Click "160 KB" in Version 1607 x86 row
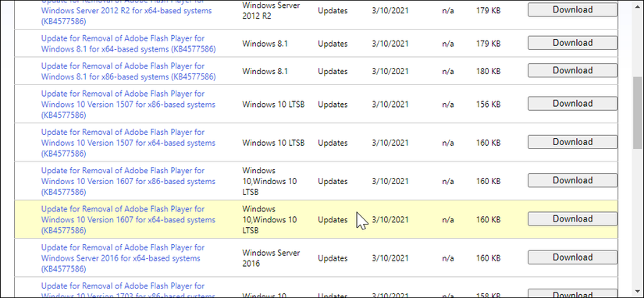This screenshot has width=644, height=298. [489, 182]
